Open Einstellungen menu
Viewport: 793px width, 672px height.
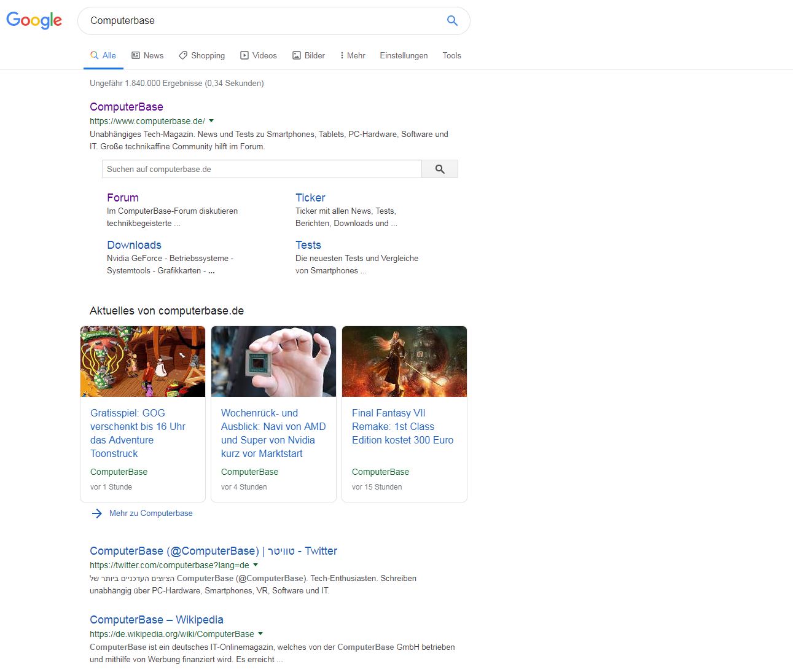tap(404, 55)
